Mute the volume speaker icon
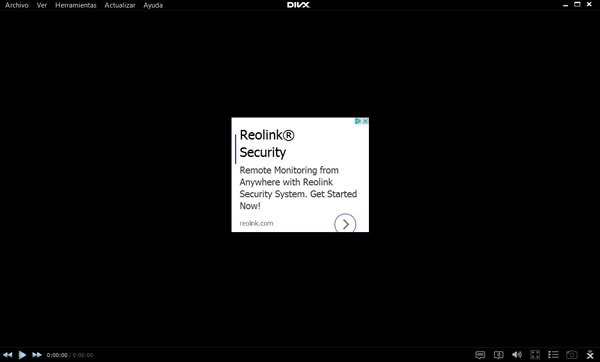600x362 pixels. (x=517, y=355)
